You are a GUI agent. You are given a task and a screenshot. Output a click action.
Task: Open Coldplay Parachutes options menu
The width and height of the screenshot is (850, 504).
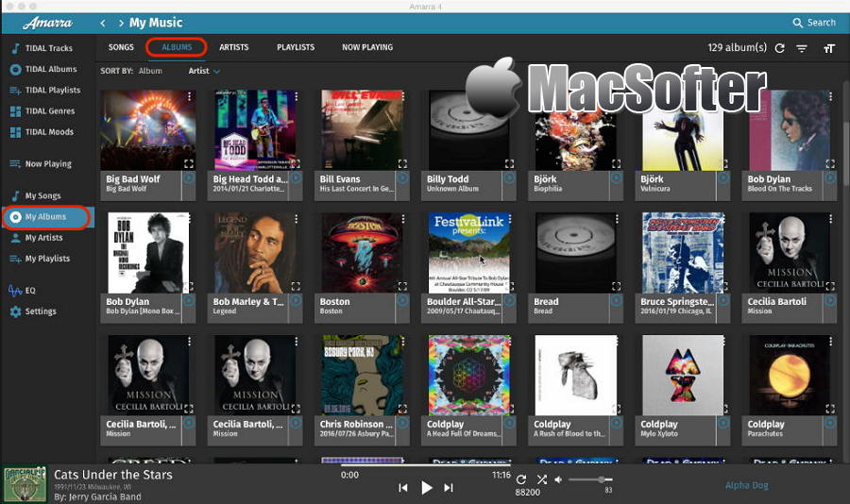click(830, 342)
